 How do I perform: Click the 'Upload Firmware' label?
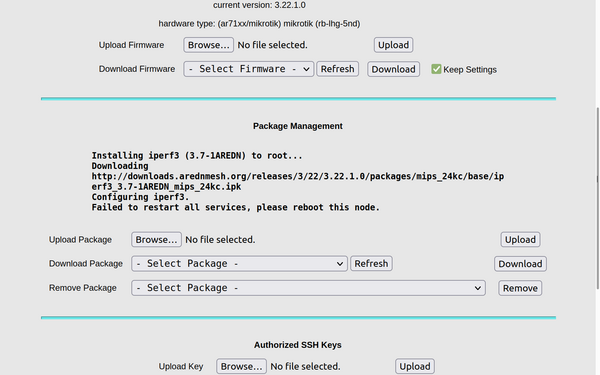(x=131, y=45)
